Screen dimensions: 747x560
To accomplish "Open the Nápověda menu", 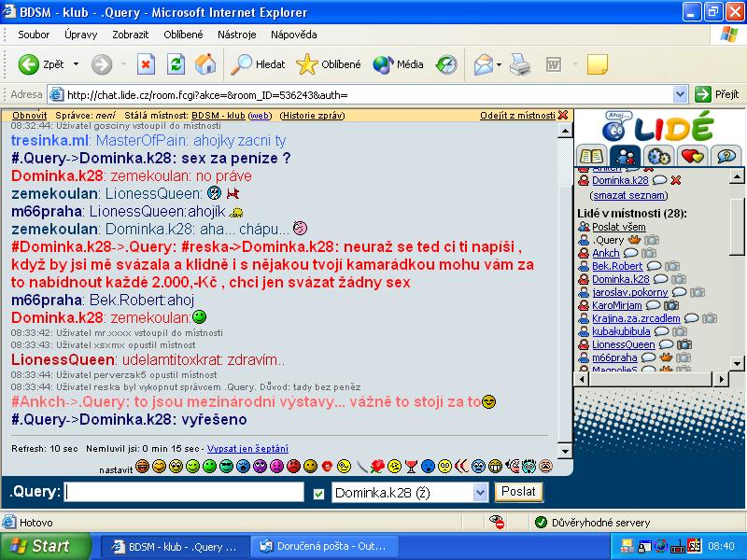I will [293, 35].
